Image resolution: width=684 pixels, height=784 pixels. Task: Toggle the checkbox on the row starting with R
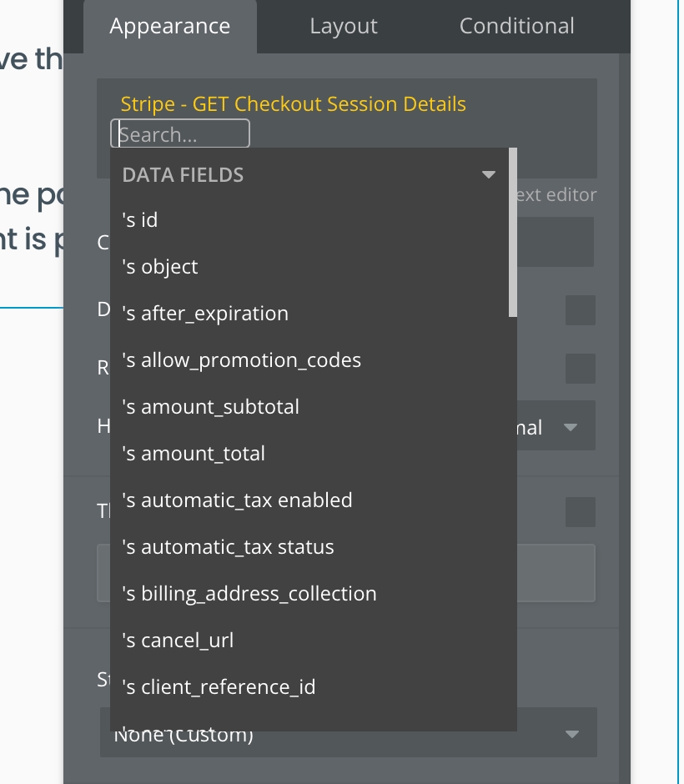coord(580,369)
